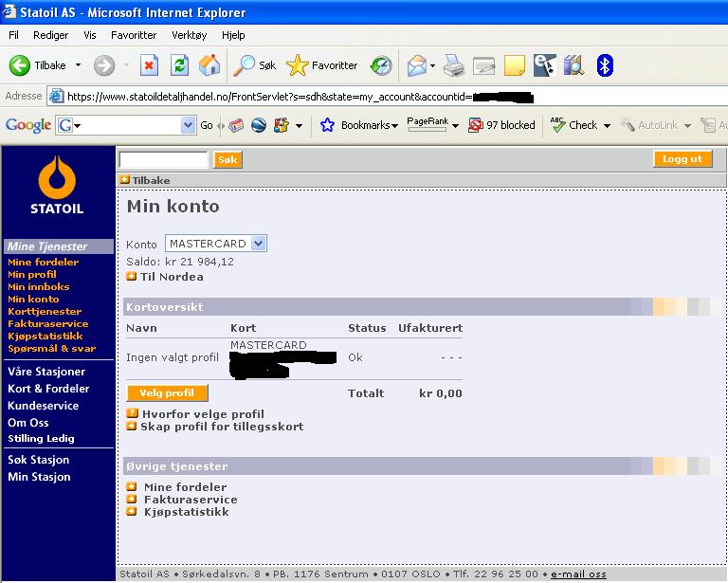Open the Hjelp menu
This screenshot has height=583, width=728.
[233, 35]
